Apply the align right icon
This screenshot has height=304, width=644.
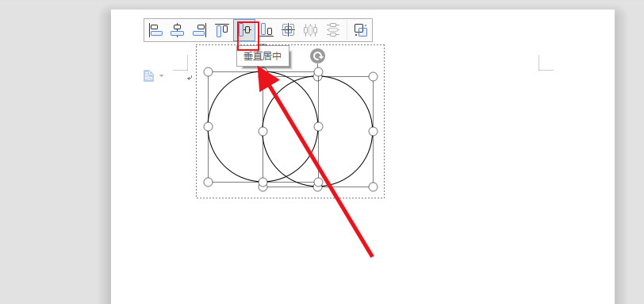(200, 30)
